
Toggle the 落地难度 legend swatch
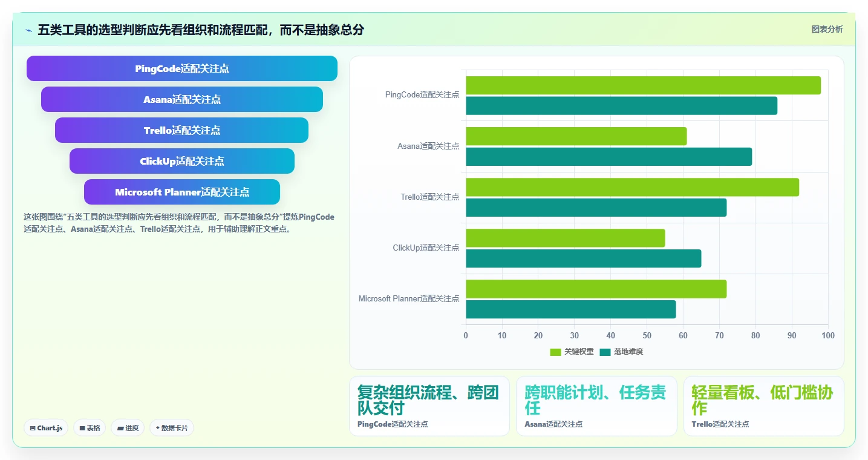(x=605, y=352)
